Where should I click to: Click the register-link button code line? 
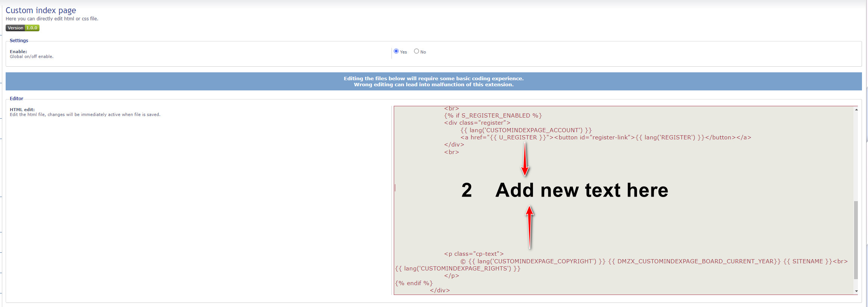click(605, 137)
